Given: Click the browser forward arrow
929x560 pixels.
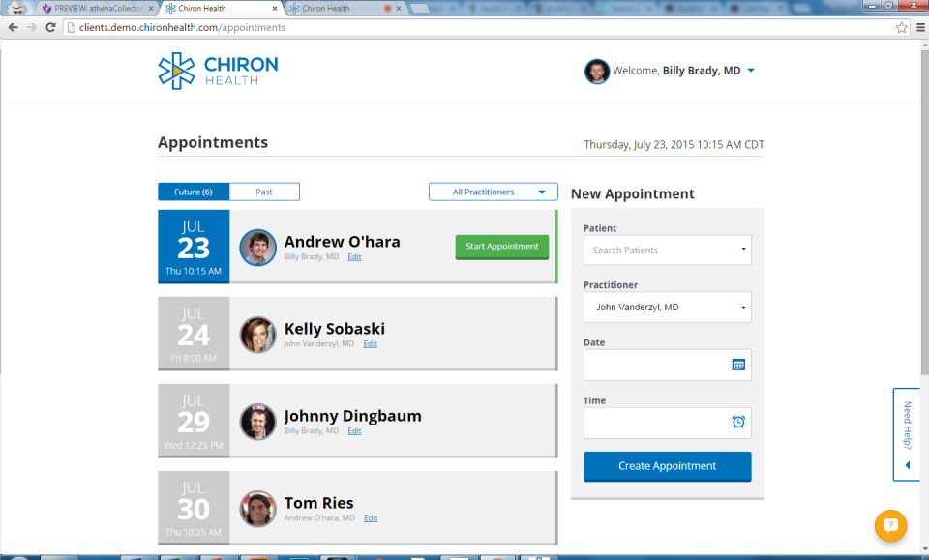Looking at the screenshot, I should (x=32, y=27).
